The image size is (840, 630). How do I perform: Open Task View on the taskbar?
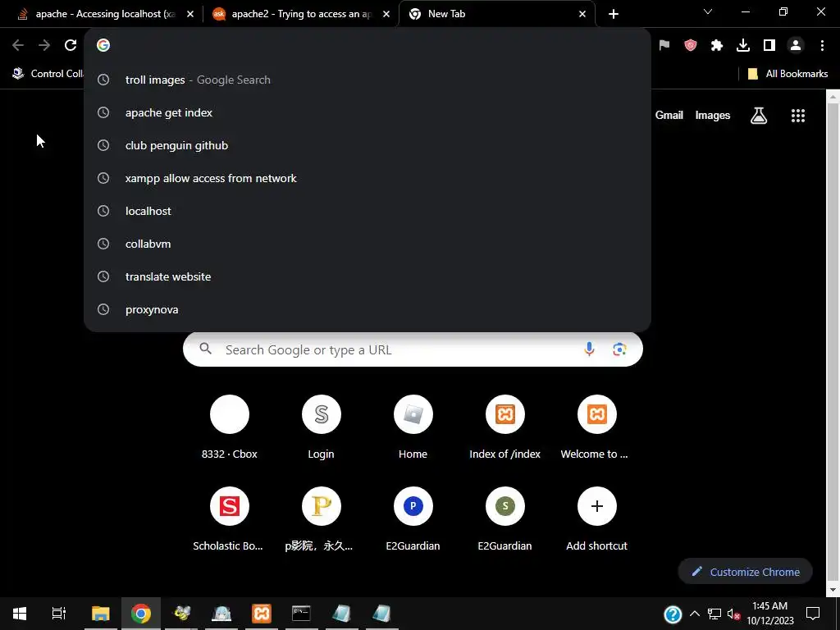(59, 614)
